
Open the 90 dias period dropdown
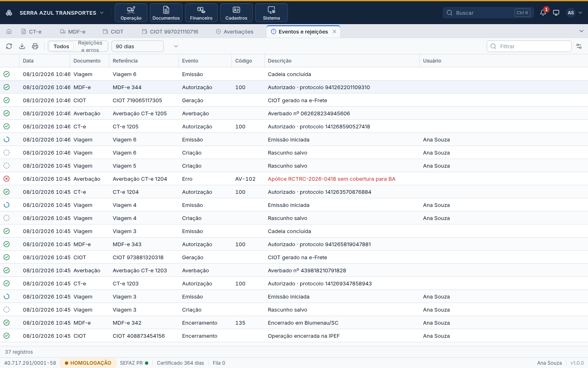[138, 46]
